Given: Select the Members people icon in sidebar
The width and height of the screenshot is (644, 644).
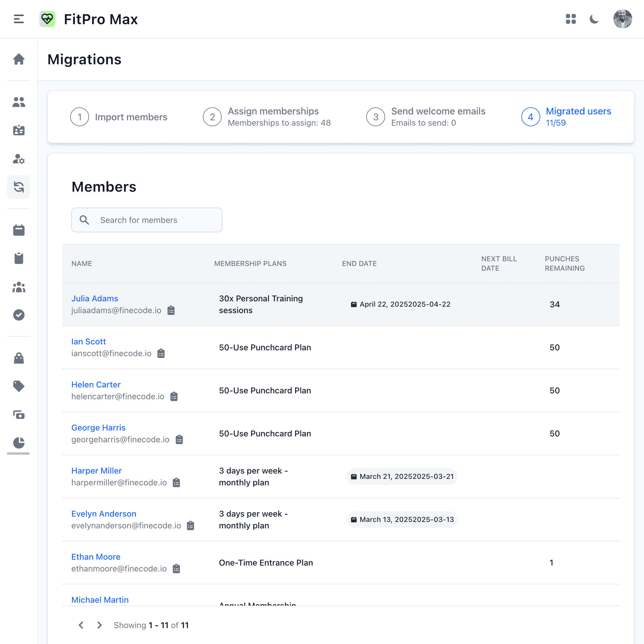Looking at the screenshot, I should 19,103.
